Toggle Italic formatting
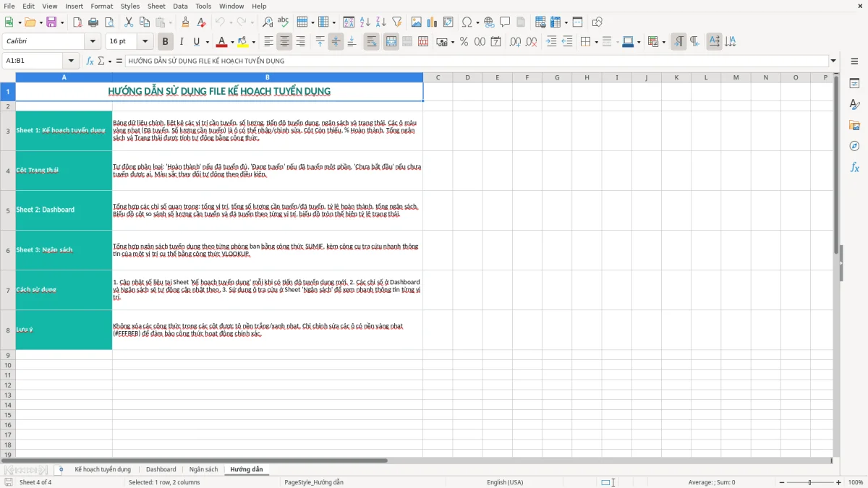Viewport: 868px width, 488px height. pyautogui.click(x=181, y=42)
